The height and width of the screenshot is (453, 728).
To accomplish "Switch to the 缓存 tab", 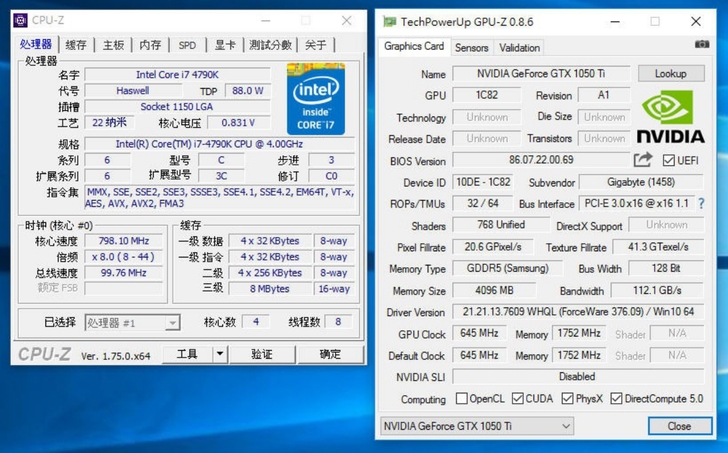I will (x=76, y=45).
